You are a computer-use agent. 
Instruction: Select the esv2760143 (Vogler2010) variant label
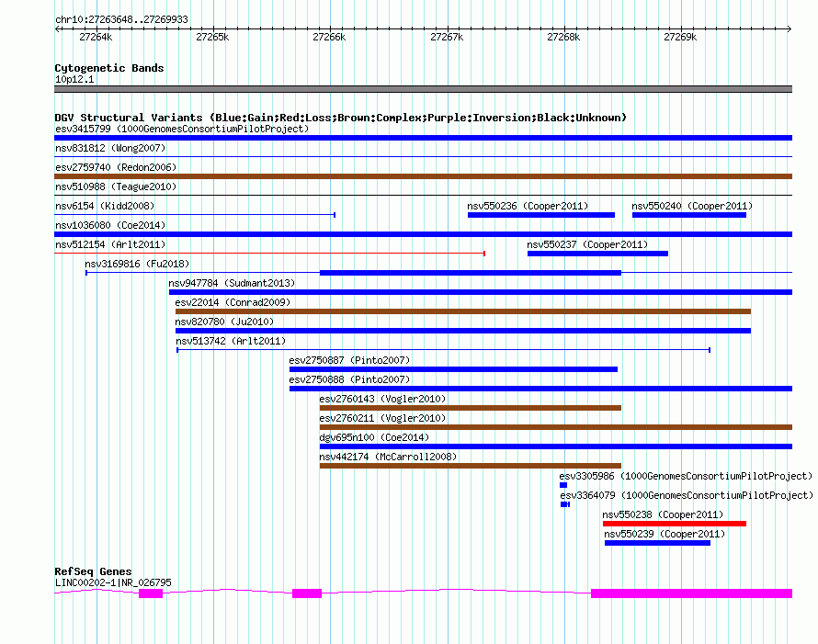[x=382, y=399]
